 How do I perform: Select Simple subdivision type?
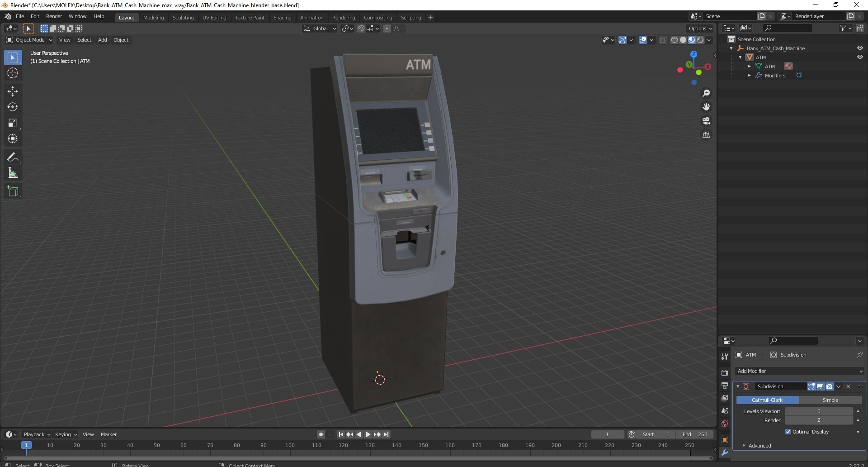(830, 400)
